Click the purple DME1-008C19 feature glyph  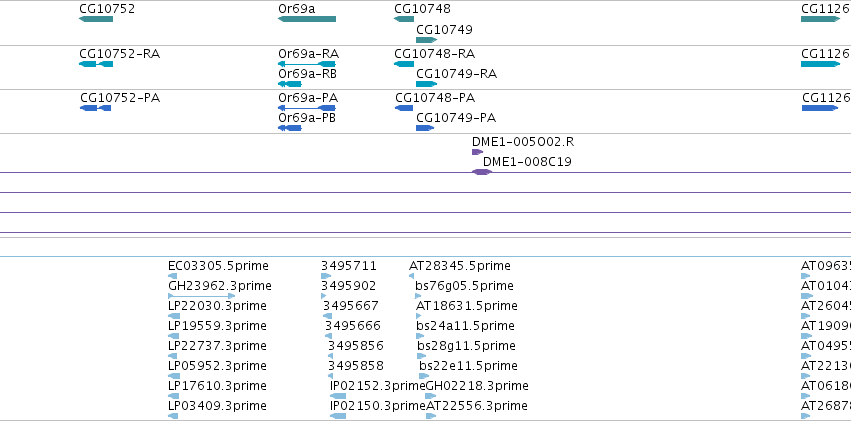481,172
